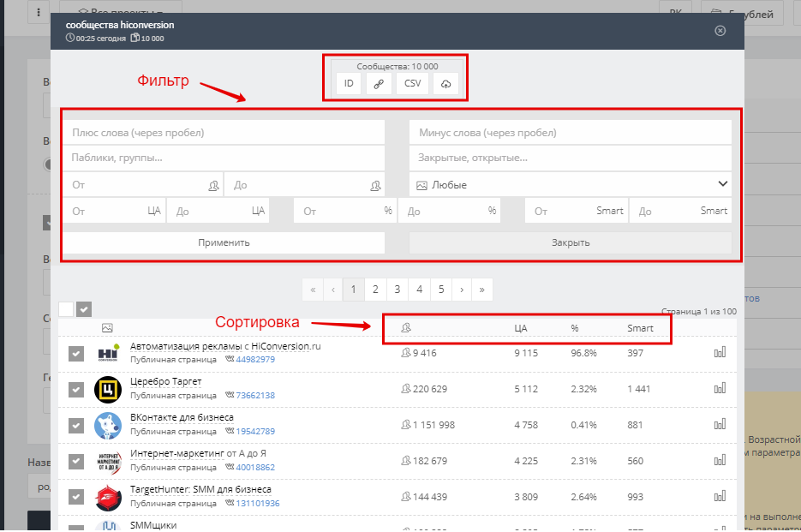Uncheck the ВКонтакте для бизнеса row
Viewport: 801px width, 532px height.
click(x=76, y=425)
